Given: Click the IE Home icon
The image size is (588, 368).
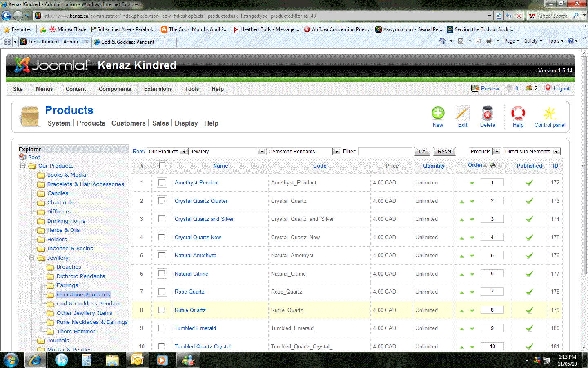Looking at the screenshot, I should coord(442,41).
